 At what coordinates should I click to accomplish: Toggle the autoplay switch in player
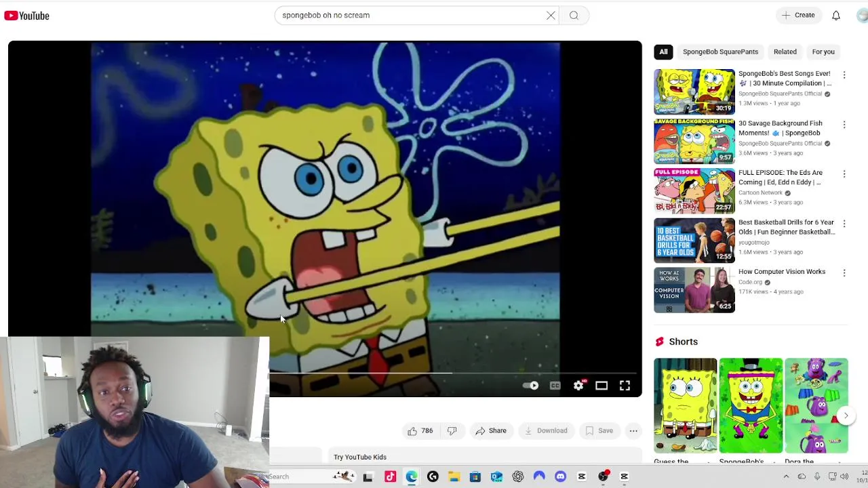click(530, 386)
